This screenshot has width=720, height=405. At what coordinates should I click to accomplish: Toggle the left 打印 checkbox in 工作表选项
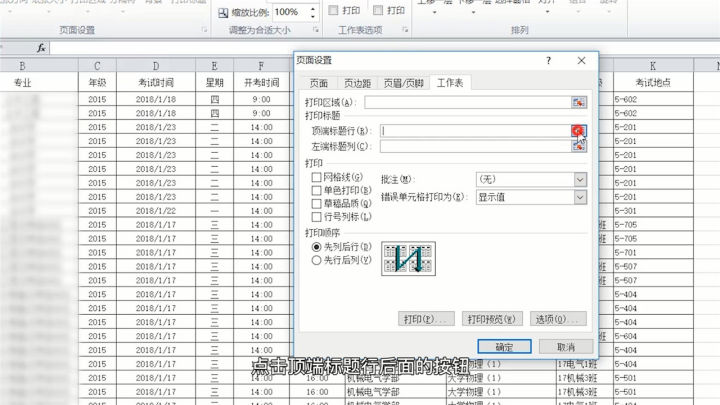tap(333, 10)
